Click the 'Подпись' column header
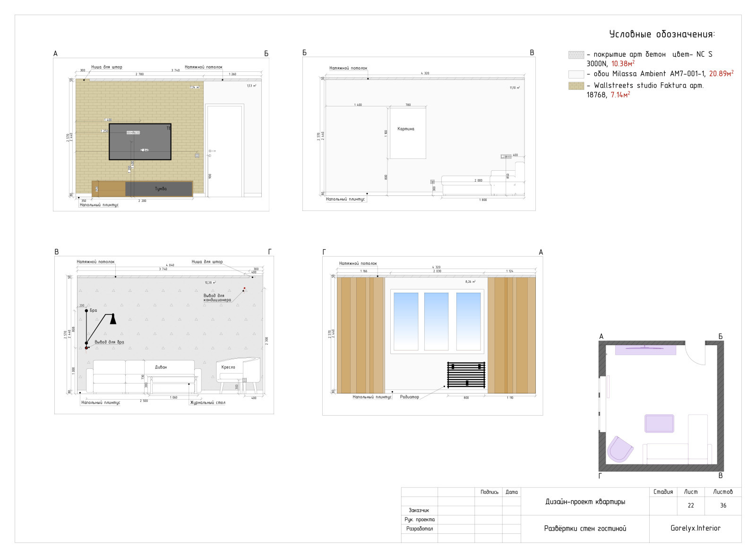Viewport: 756px width, 558px height. pyautogui.click(x=489, y=492)
